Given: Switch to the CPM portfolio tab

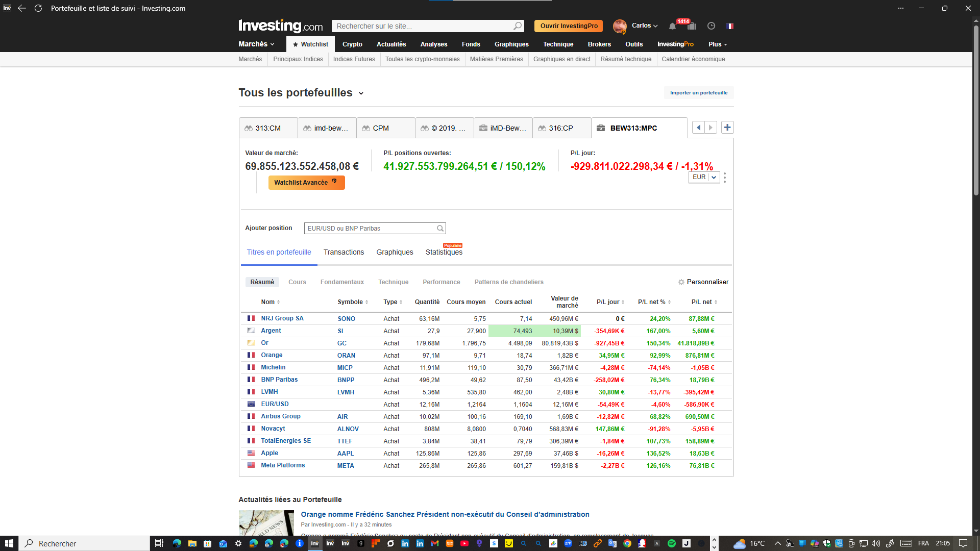Looking at the screenshot, I should tap(386, 128).
